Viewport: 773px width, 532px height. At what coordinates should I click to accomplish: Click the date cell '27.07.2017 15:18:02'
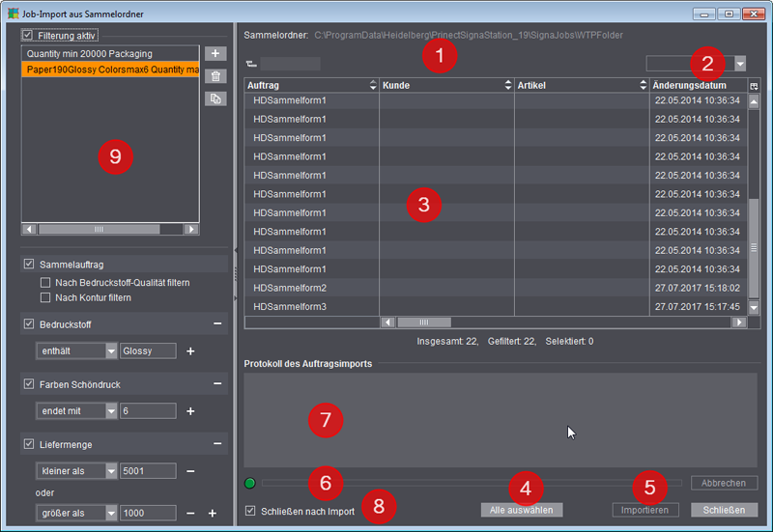click(x=698, y=288)
